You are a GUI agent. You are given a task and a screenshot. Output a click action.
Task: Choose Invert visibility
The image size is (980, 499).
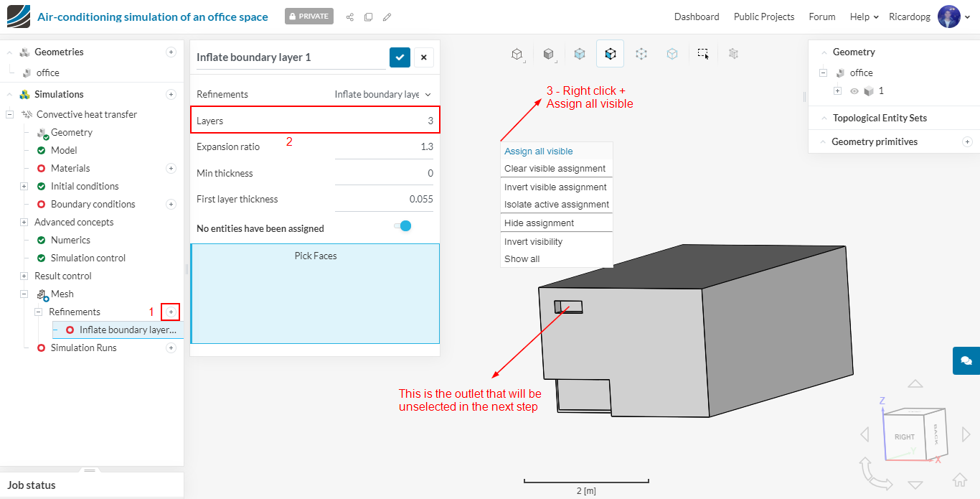(534, 242)
